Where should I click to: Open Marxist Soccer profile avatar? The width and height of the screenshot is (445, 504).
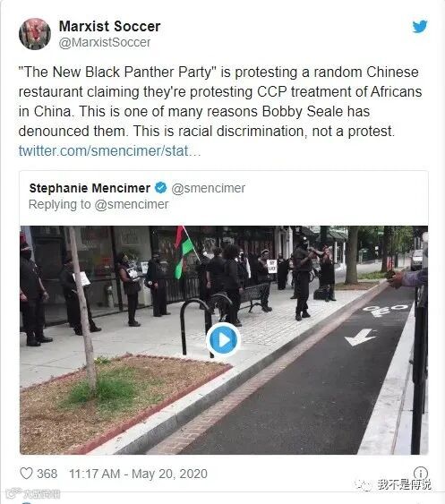coord(35,34)
